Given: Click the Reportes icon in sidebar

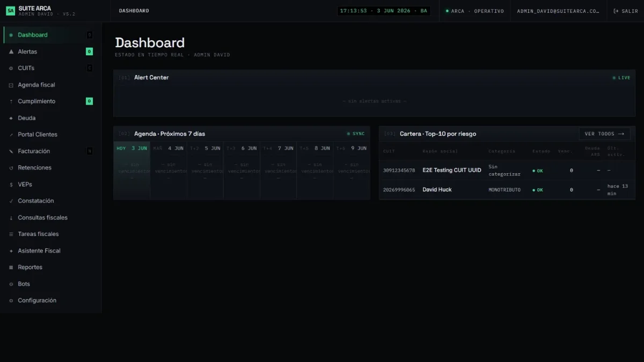Looking at the screenshot, I should (11, 268).
